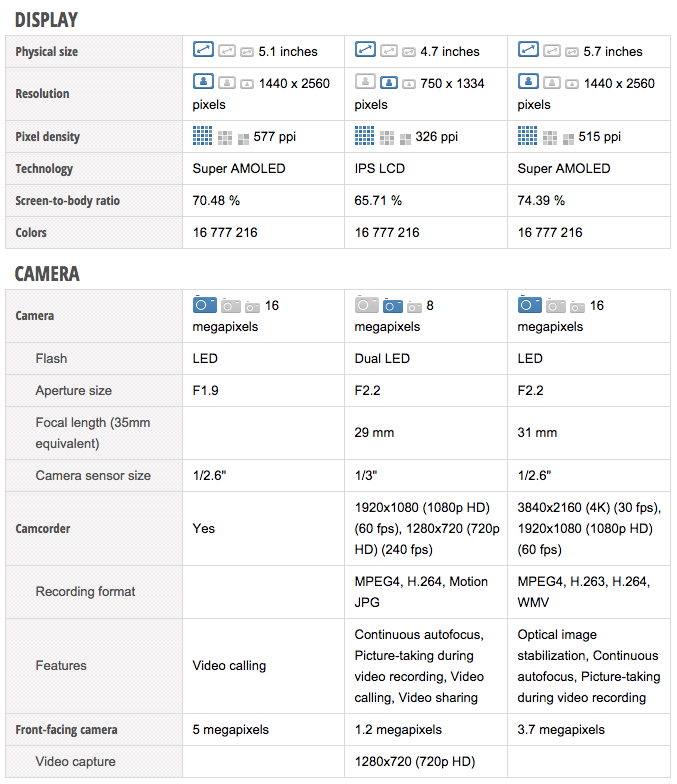Click the blue pixel grid icon beside 515 ppi

528,136
